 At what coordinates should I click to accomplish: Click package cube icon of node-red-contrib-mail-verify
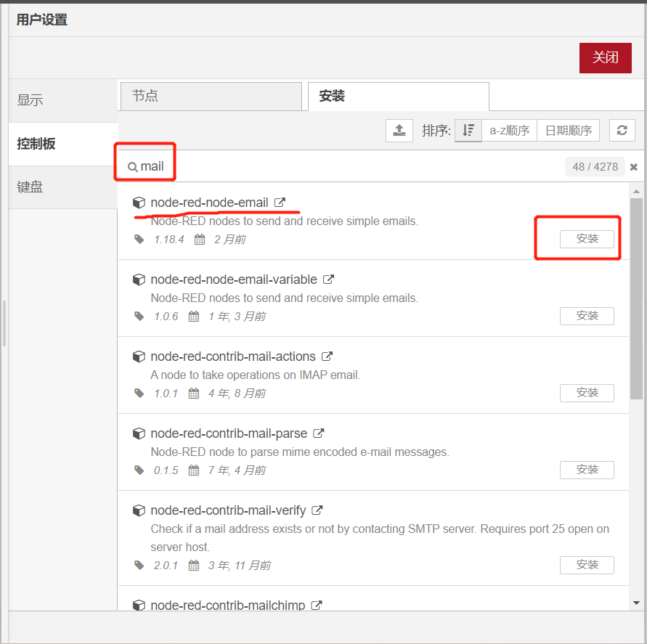[139, 510]
